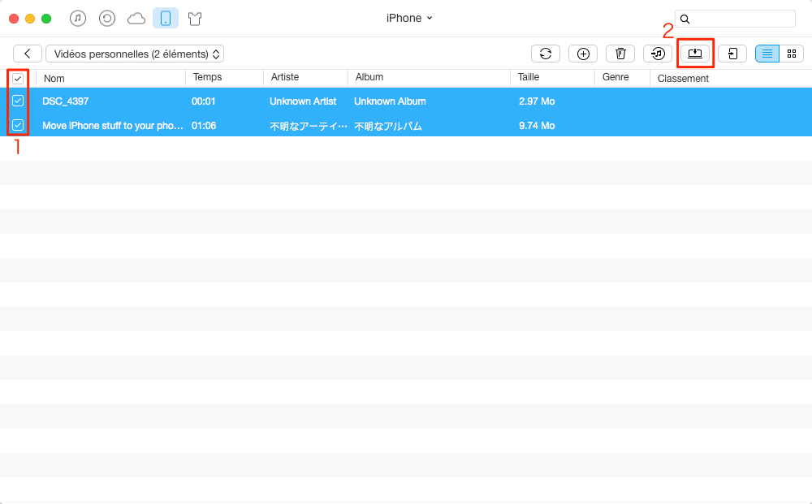The width and height of the screenshot is (812, 504).
Task: Uncheck the DSC_4397 checkbox
Action: tap(18, 101)
